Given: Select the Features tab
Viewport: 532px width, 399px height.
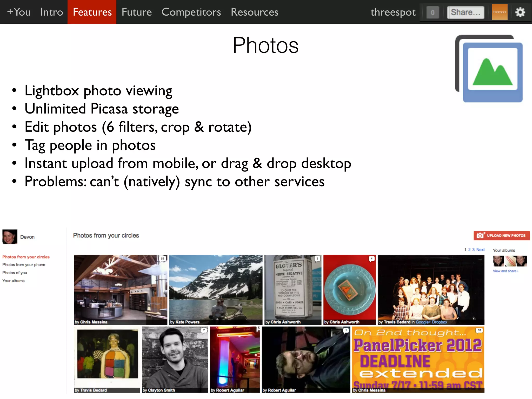Looking at the screenshot, I should [92, 12].
